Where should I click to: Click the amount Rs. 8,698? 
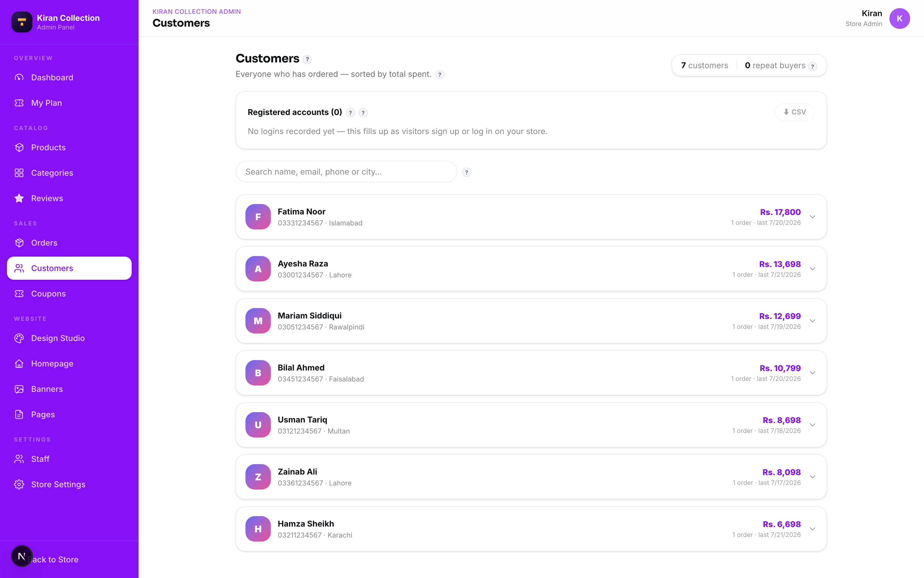[782, 420]
